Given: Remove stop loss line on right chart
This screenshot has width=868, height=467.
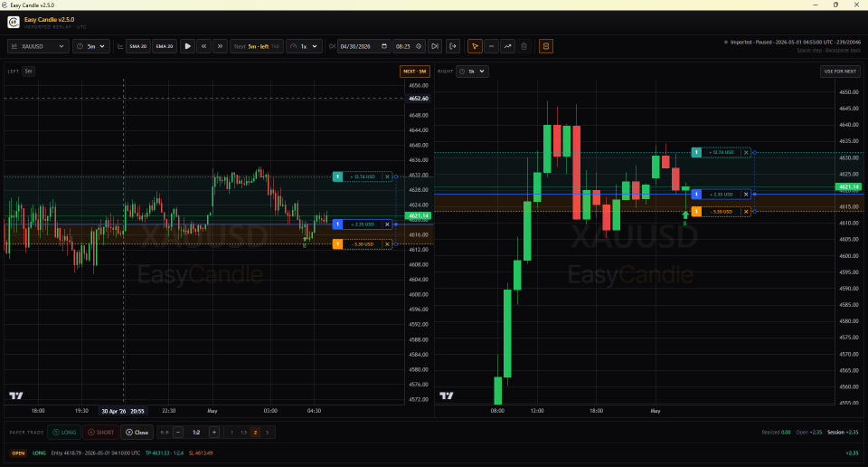Looking at the screenshot, I should pos(746,212).
